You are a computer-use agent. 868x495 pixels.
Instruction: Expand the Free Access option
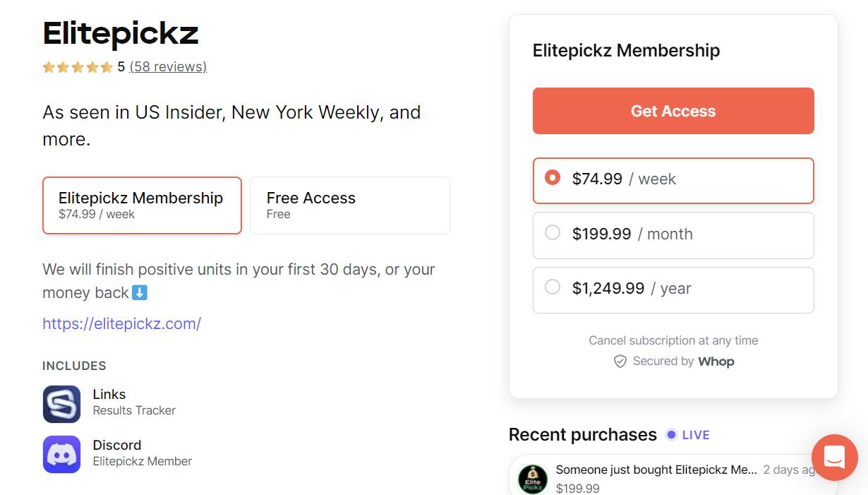coord(349,205)
